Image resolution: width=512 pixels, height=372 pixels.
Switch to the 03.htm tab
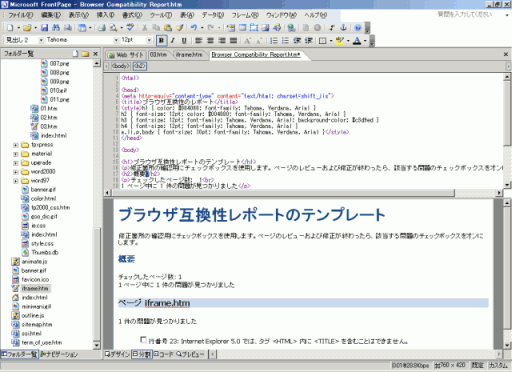click(x=158, y=55)
